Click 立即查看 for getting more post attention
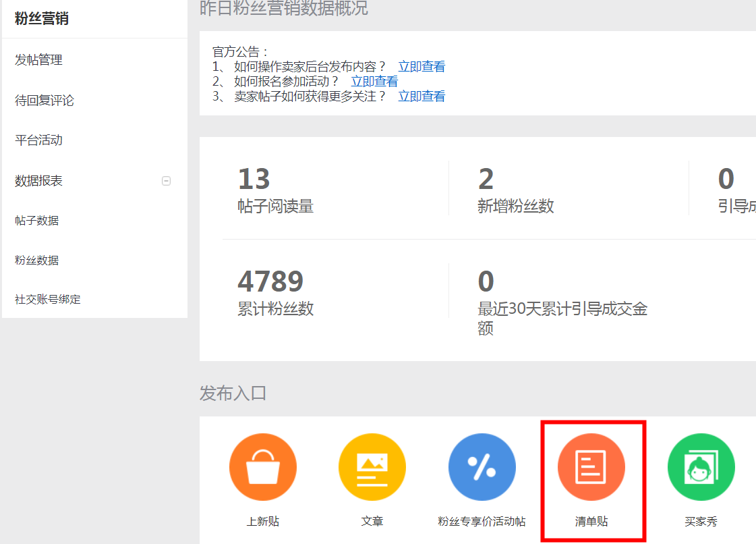Viewport: 756px width, 544px height. click(421, 96)
